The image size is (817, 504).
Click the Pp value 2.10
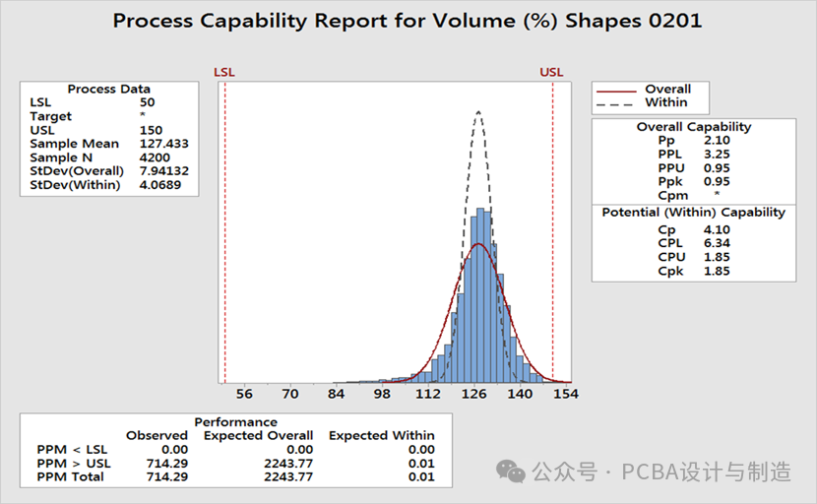click(x=717, y=140)
